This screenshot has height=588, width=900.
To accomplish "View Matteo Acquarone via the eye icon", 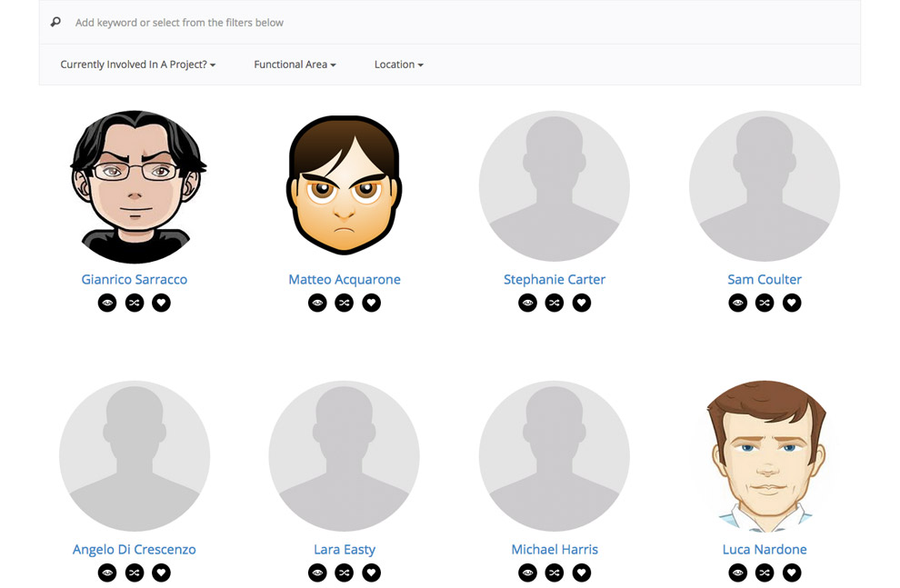I will click(x=317, y=303).
